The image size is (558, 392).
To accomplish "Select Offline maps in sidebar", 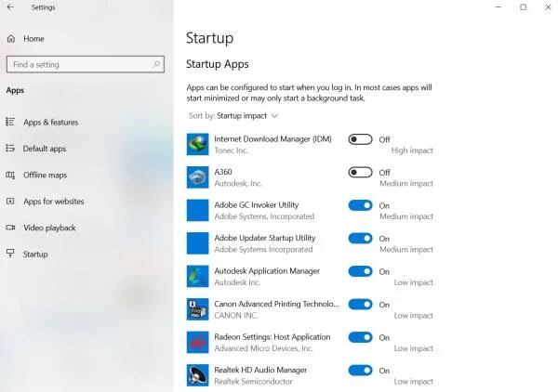I will click(x=45, y=175).
